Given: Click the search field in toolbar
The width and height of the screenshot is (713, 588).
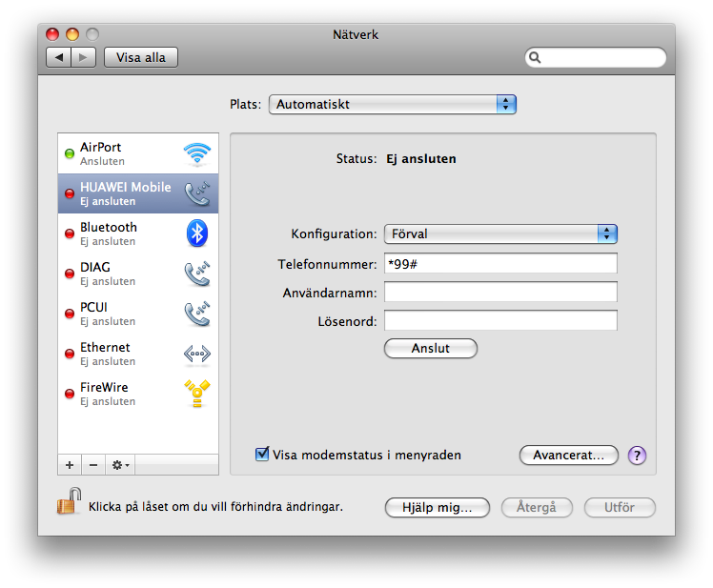Looking at the screenshot, I should click(x=596, y=58).
